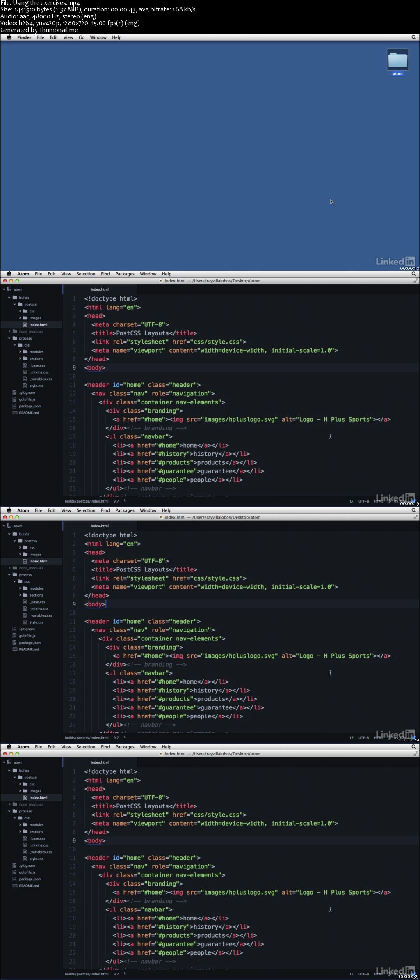The image size is (420, 980).
Task: Open gulpfile.js in the 00:00:29 frame tree
Action: click(x=27, y=636)
